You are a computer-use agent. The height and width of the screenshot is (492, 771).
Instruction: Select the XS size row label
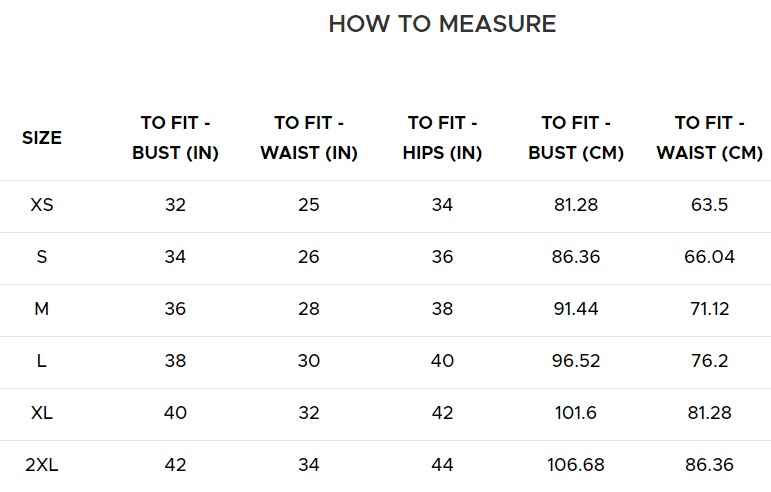click(42, 205)
